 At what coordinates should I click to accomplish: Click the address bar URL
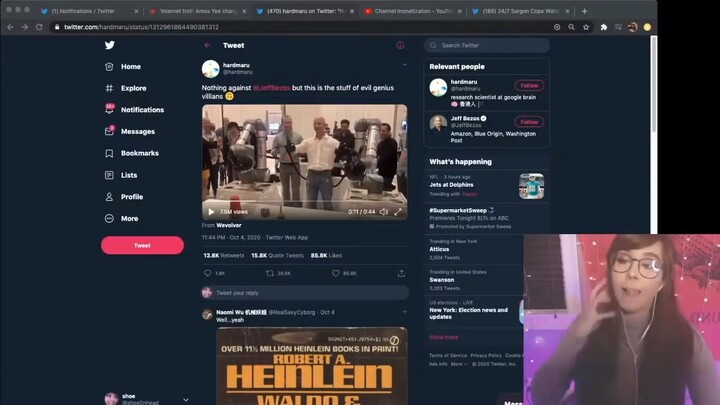141,27
